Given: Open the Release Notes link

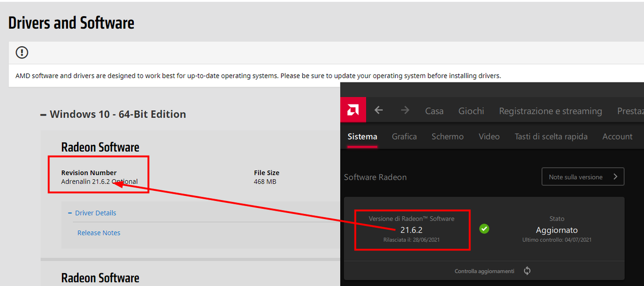Looking at the screenshot, I should click(99, 233).
